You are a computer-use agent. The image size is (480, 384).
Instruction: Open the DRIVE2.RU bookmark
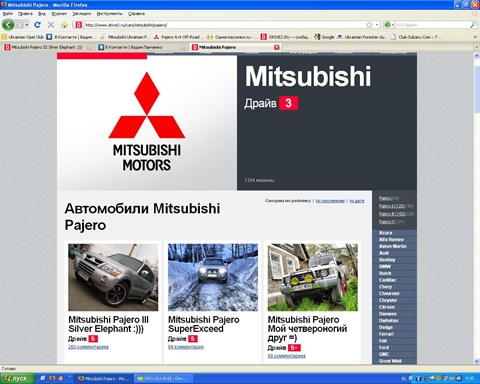[286, 37]
